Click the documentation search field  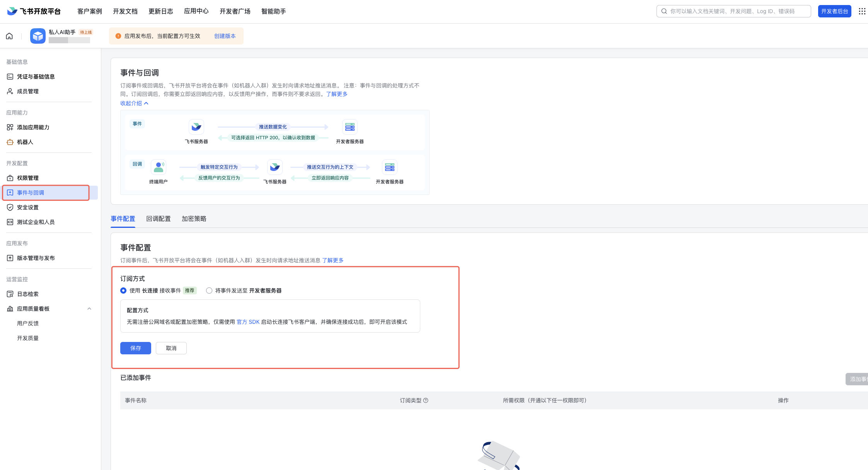pos(733,11)
